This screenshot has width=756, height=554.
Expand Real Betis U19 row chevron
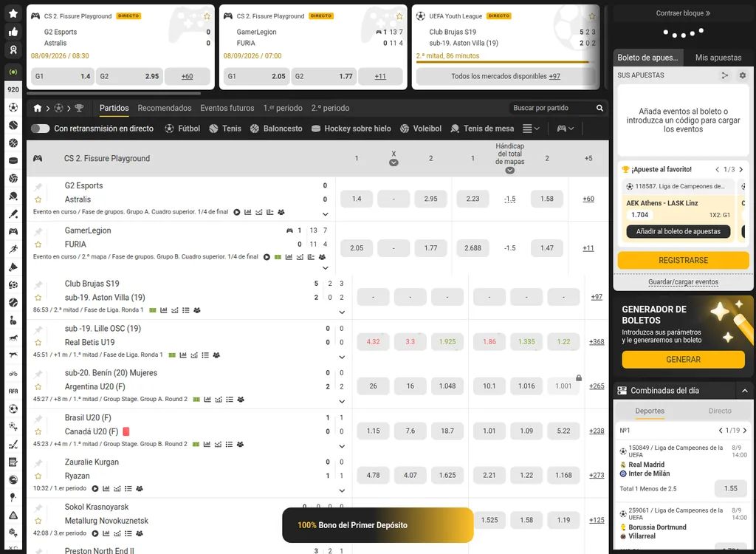pyautogui.click(x=342, y=357)
